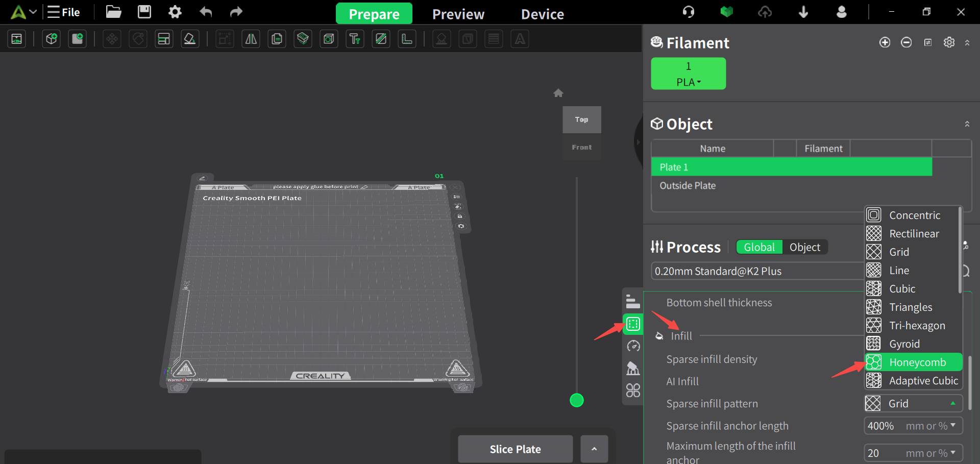980x464 pixels.
Task: Choose Honeycomb from the infill pattern list
Action: (917, 362)
